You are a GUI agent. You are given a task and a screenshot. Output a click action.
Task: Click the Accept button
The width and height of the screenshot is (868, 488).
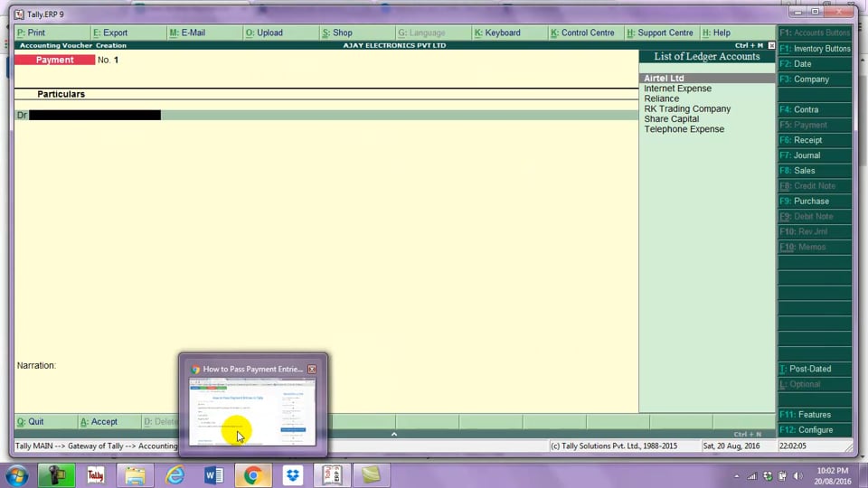109,422
